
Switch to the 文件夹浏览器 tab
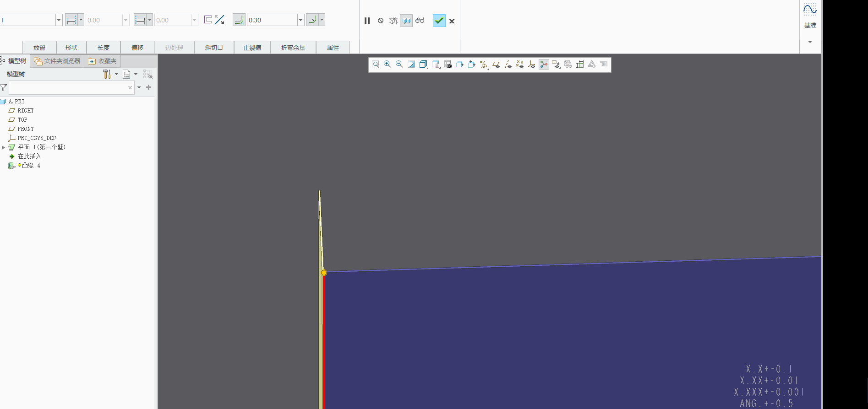57,61
